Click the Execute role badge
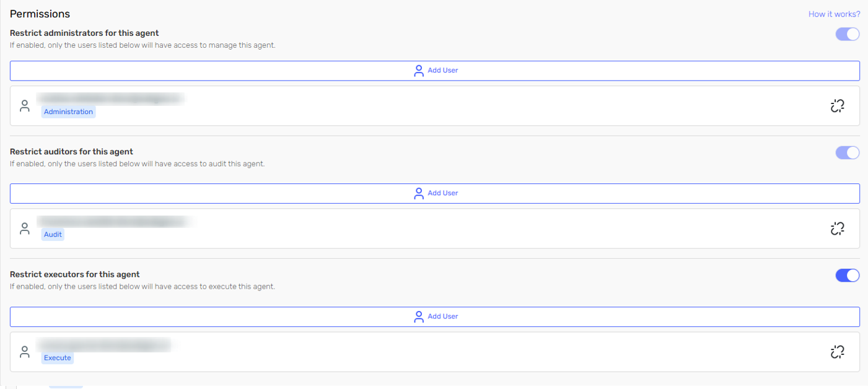 click(x=57, y=357)
